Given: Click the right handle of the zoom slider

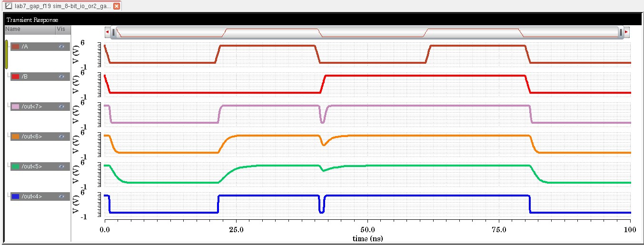Looking at the screenshot, I should click(x=621, y=32).
